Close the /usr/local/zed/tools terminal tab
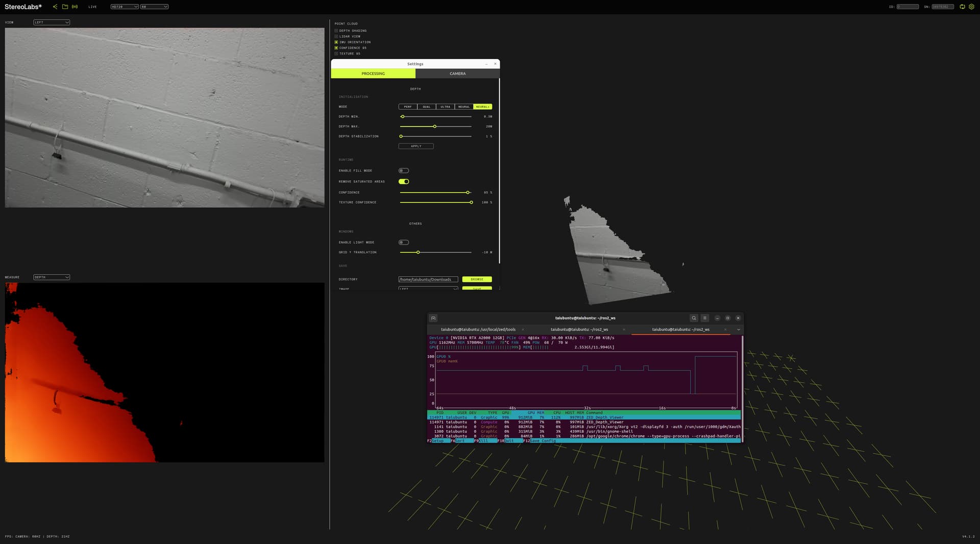The width and height of the screenshot is (980, 544). coord(523,330)
